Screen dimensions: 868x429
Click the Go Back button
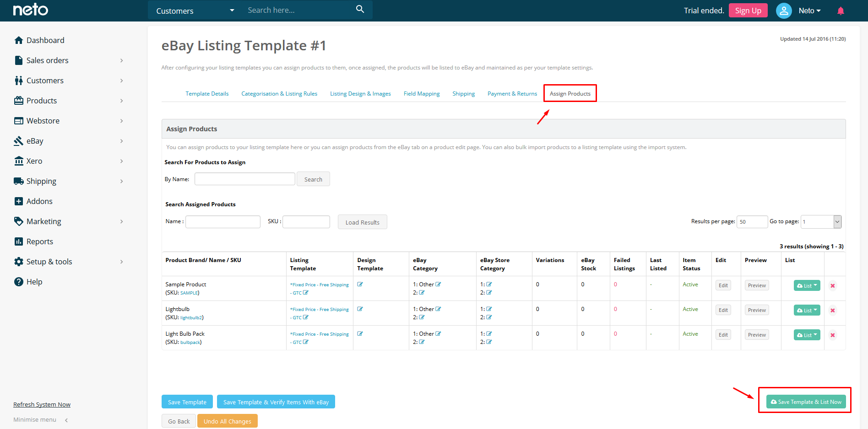click(179, 421)
